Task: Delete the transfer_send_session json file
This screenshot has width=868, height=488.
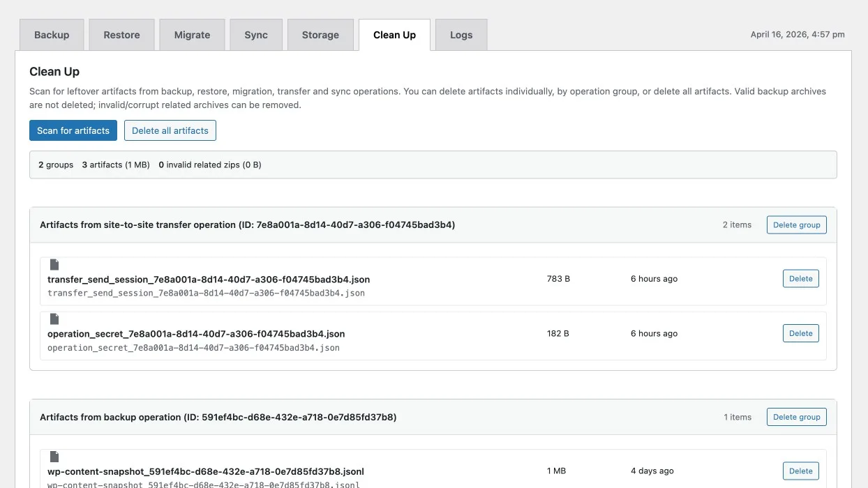Action: coord(800,279)
